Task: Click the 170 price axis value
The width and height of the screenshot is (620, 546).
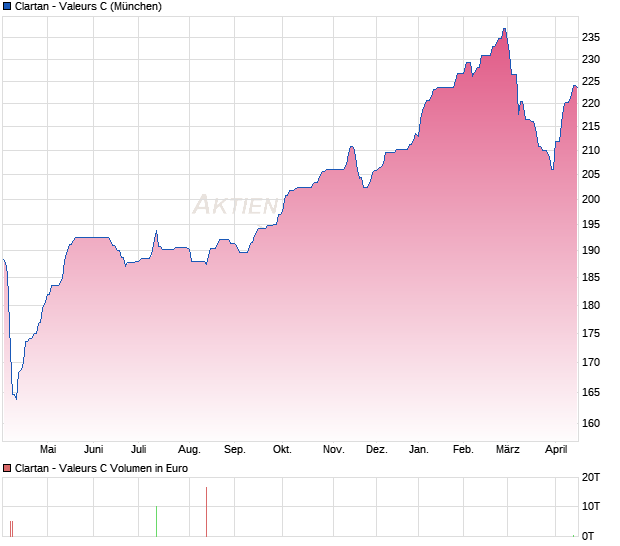Action: pos(591,362)
